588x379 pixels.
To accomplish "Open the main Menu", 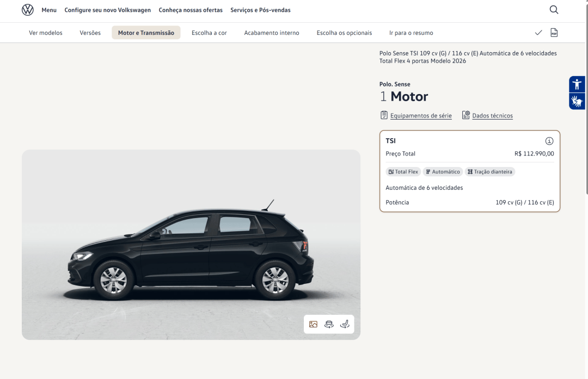I will coord(49,10).
